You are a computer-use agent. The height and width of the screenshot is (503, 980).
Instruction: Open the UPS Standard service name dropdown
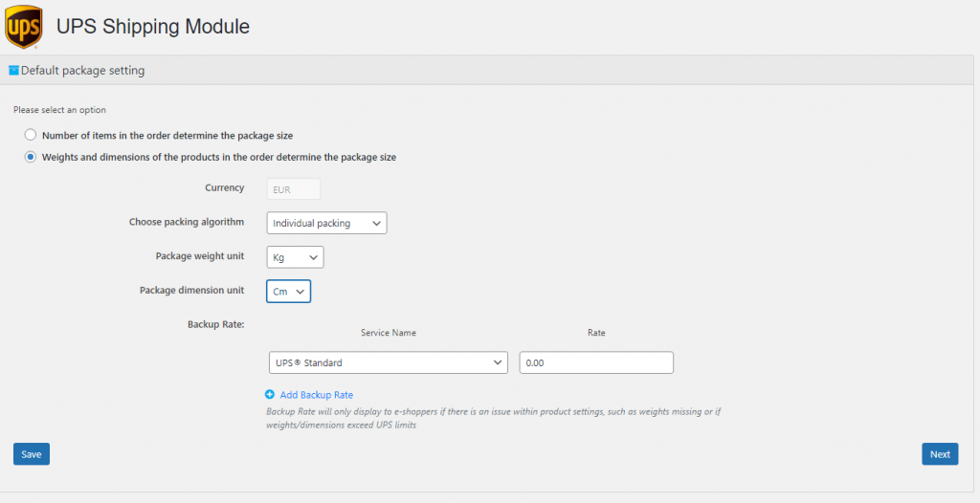[x=389, y=362]
